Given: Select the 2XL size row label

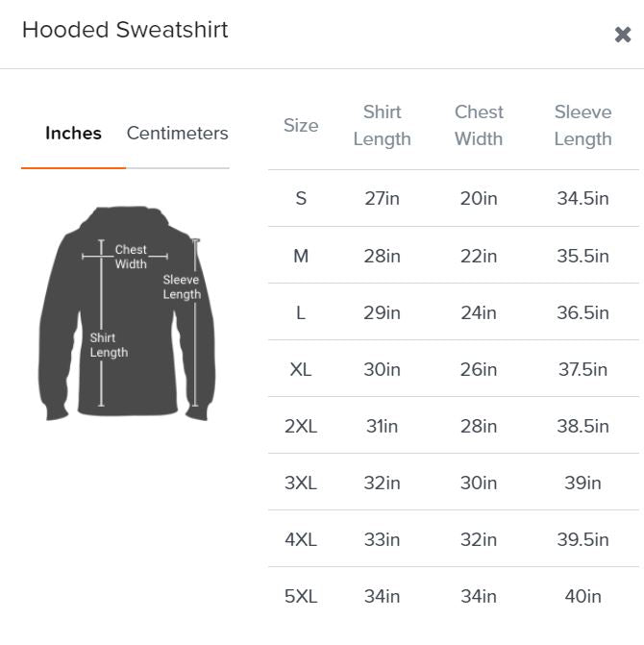Looking at the screenshot, I should 301,426.
